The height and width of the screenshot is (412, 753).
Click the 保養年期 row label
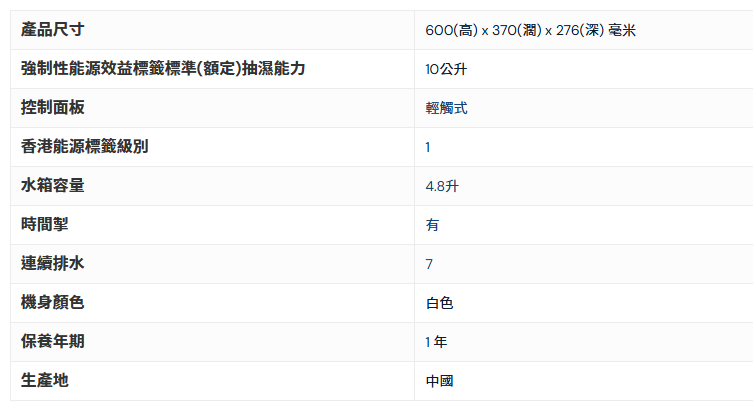53,342
